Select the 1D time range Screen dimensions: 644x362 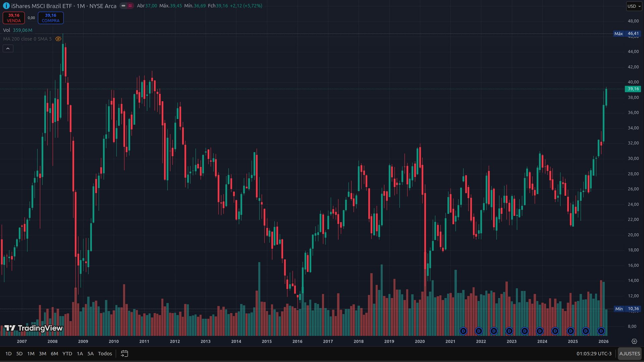tap(8, 354)
